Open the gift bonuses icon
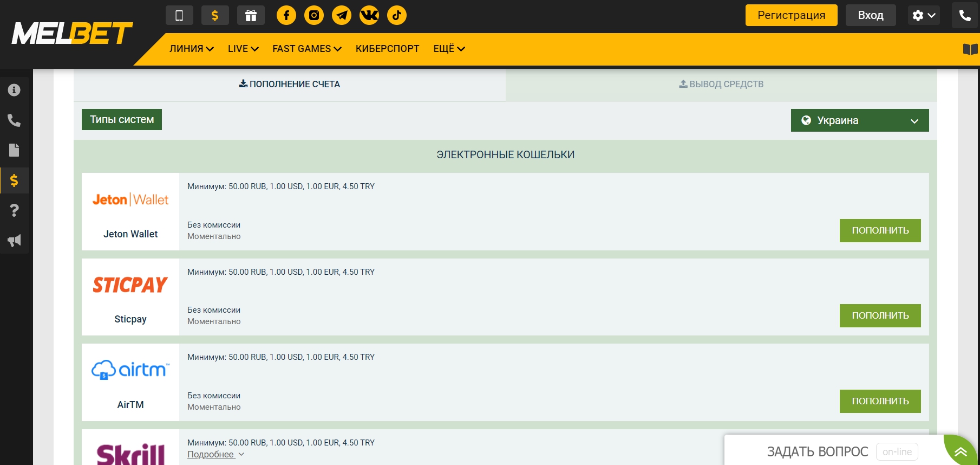This screenshot has width=980, height=465. [251, 15]
